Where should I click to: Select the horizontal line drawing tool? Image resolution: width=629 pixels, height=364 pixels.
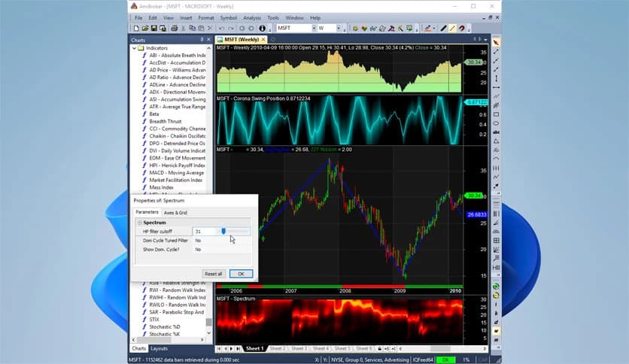(497, 87)
